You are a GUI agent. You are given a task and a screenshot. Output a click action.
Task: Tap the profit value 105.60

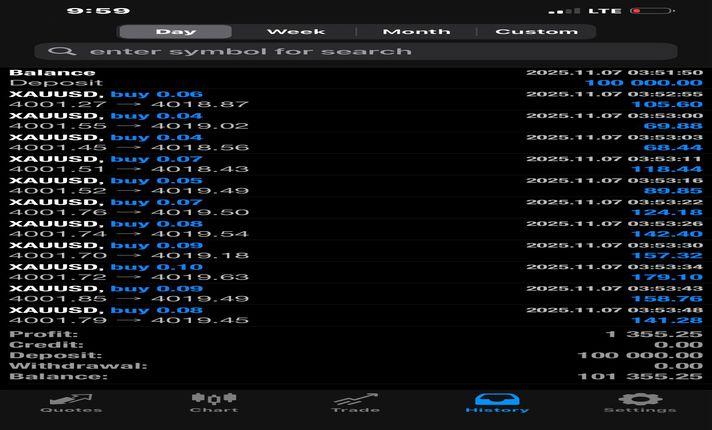tap(667, 104)
